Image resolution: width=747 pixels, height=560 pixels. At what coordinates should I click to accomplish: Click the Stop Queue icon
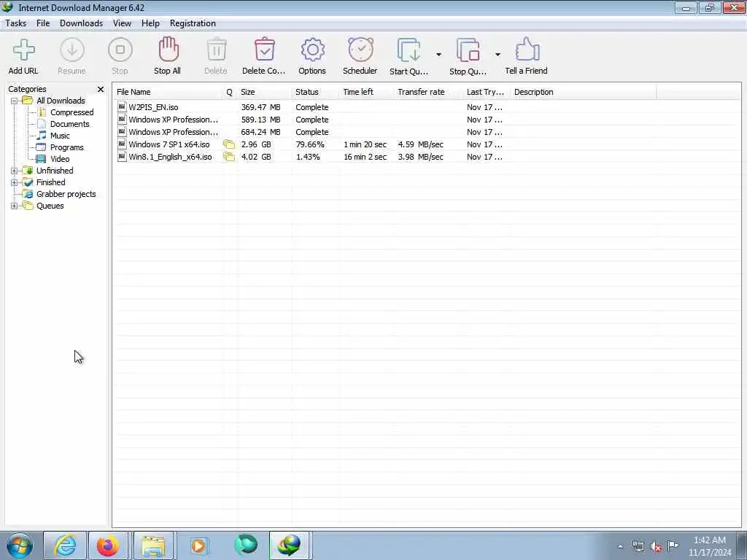tap(468, 50)
